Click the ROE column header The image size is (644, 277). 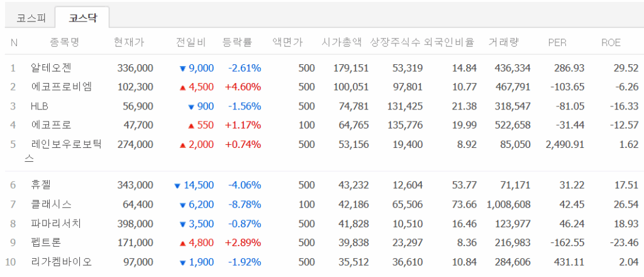[611, 42]
